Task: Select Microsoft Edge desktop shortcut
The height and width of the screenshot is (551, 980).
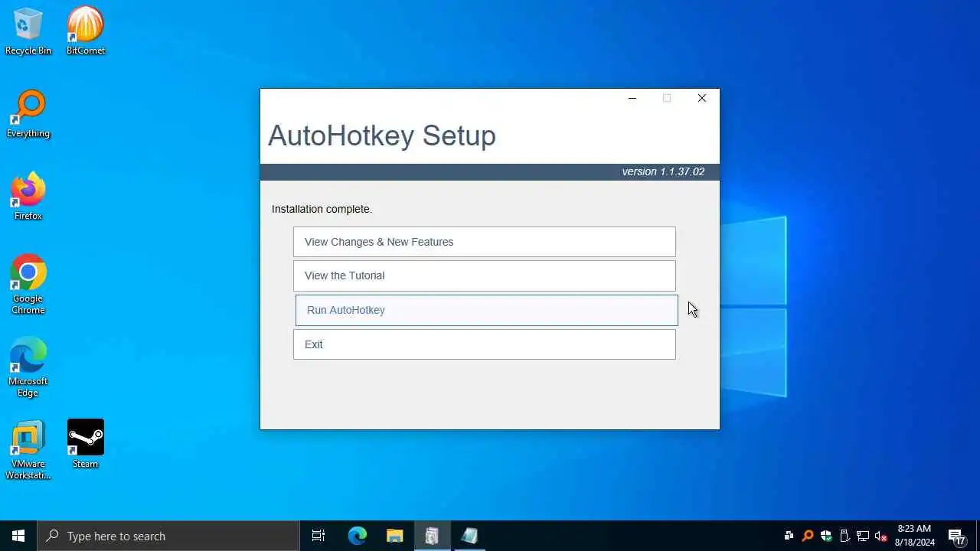Action: [x=28, y=367]
